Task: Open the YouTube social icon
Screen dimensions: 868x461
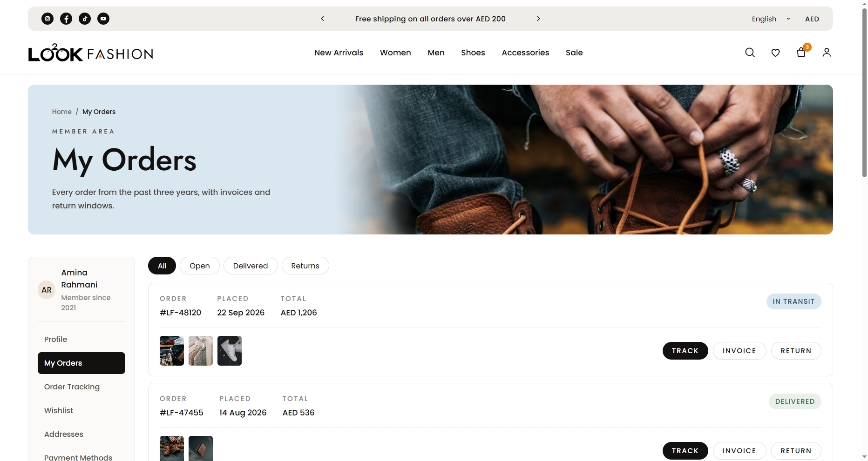Action: (x=103, y=19)
